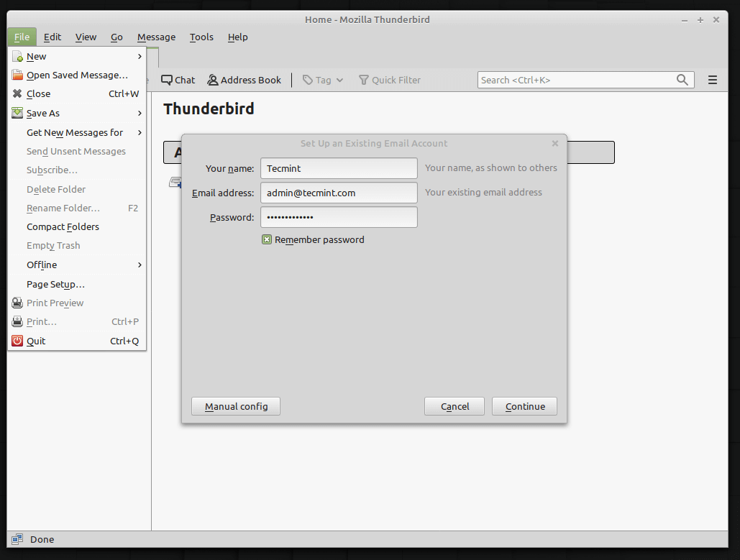Toggle the Remember password checkbox
Image resolution: width=740 pixels, height=560 pixels.
click(x=267, y=239)
